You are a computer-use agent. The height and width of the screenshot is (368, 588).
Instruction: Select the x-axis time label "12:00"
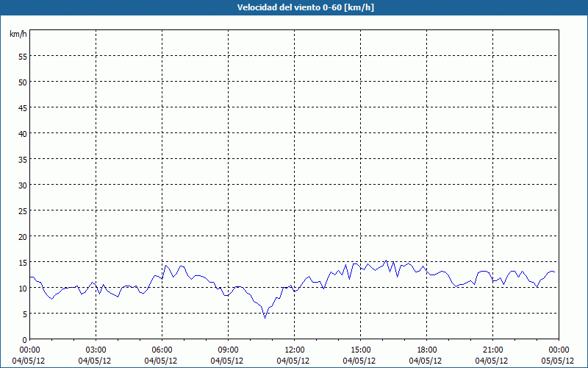[x=295, y=350]
